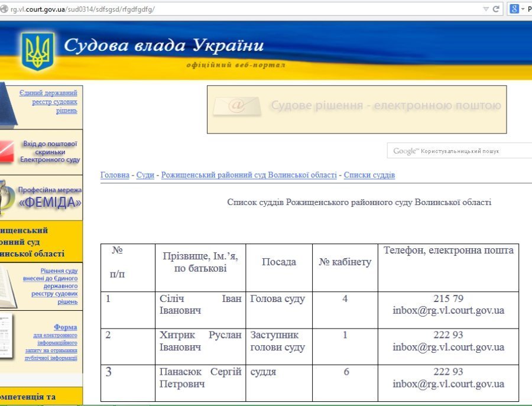Click the reload page icon in address bar
The height and width of the screenshot is (406, 532).
tap(496, 9)
